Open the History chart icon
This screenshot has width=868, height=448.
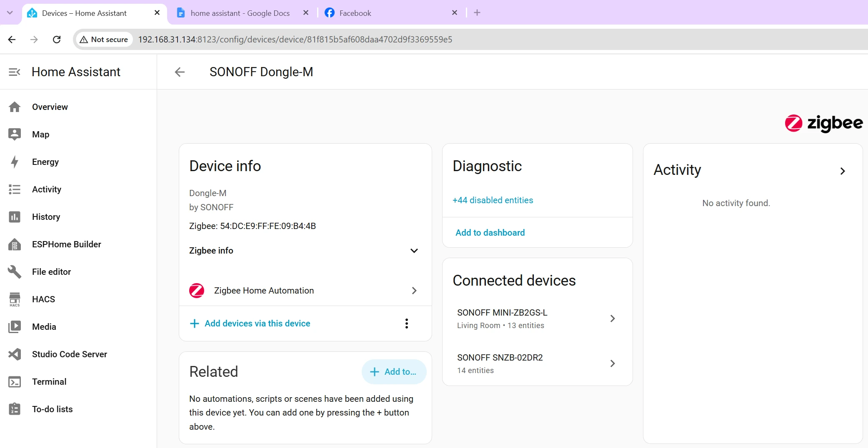pyautogui.click(x=15, y=217)
